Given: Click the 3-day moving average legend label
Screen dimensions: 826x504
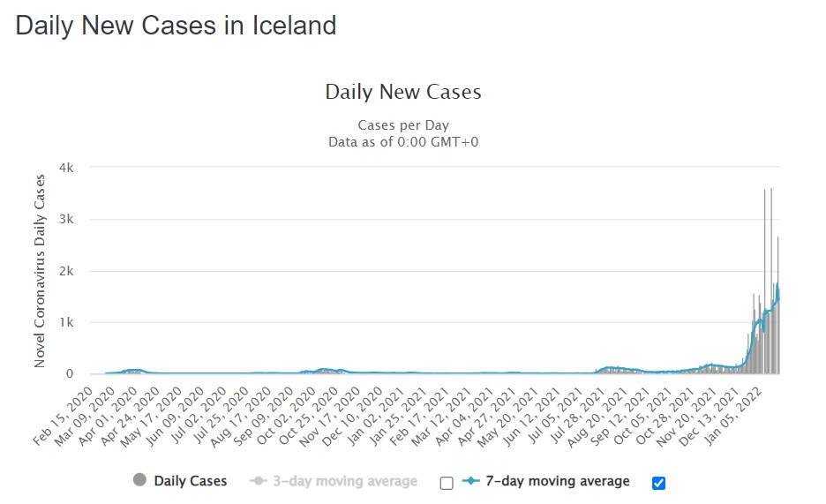Looking at the screenshot, I should point(343,481).
